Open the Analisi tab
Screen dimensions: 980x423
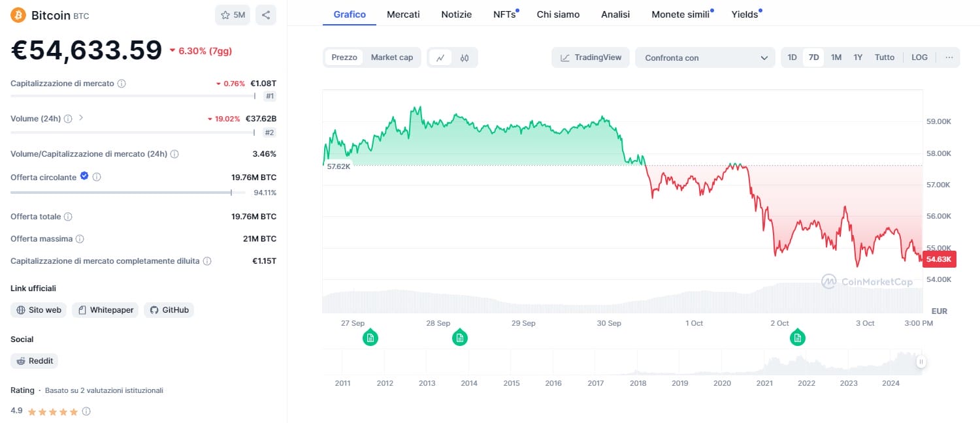pos(615,14)
